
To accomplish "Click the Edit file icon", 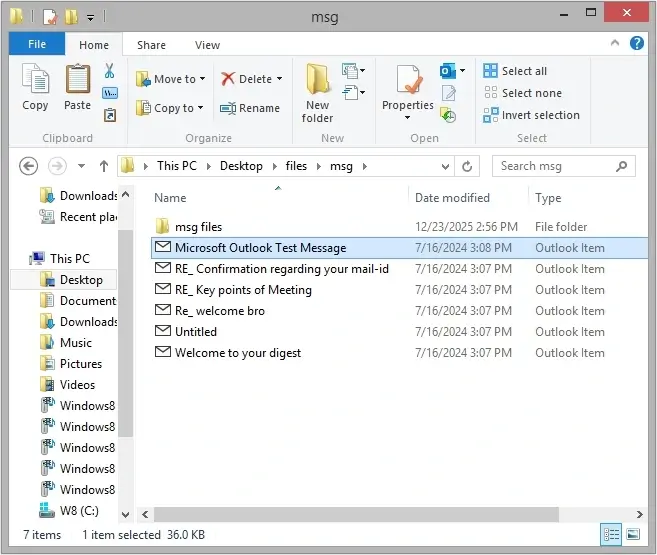I will coord(448,93).
